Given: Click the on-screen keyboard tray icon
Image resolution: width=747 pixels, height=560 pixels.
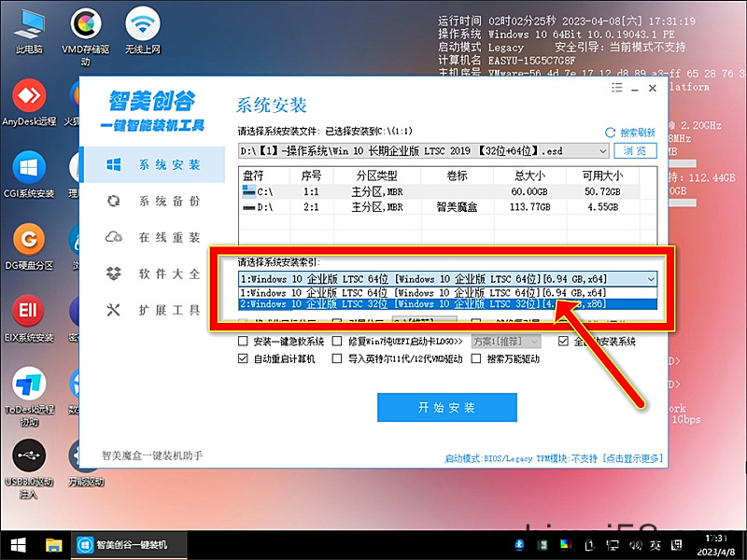Looking at the screenshot, I should [x=676, y=544].
